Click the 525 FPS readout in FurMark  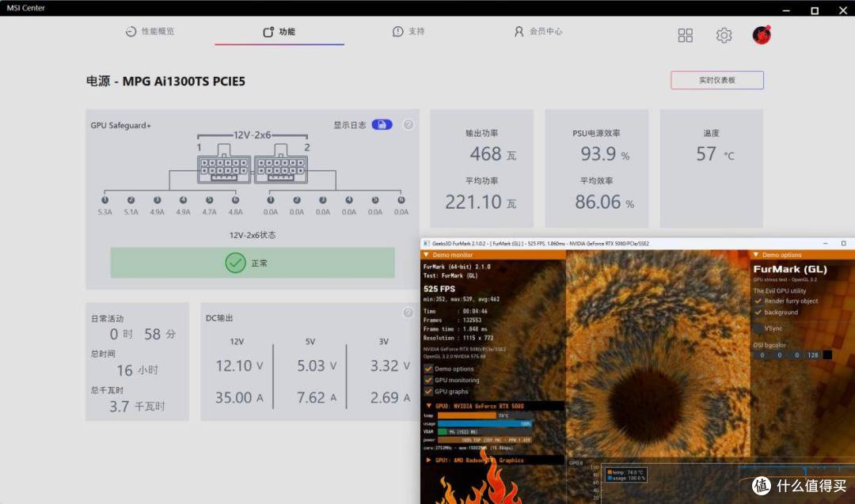(x=439, y=289)
